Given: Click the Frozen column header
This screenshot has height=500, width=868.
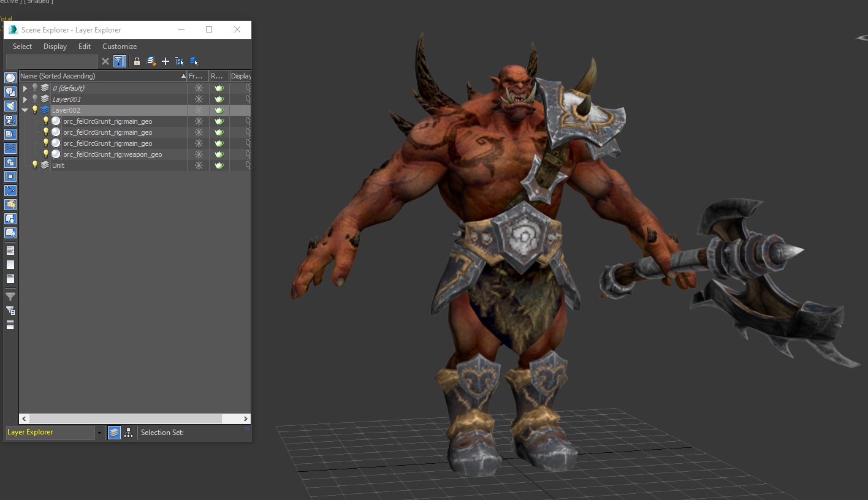Looking at the screenshot, I should click(198, 76).
